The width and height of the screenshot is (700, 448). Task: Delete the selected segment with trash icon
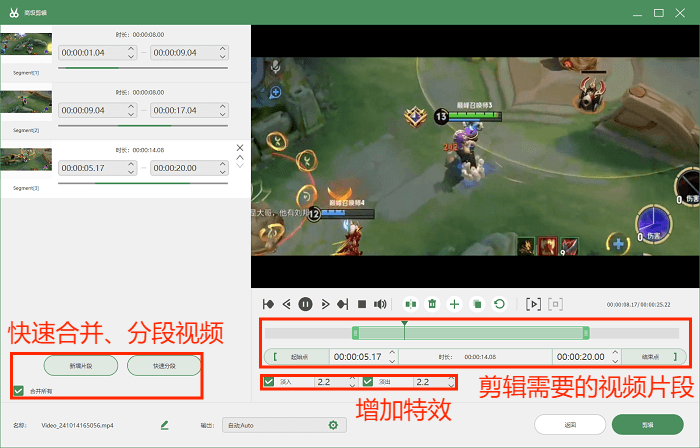coord(432,304)
